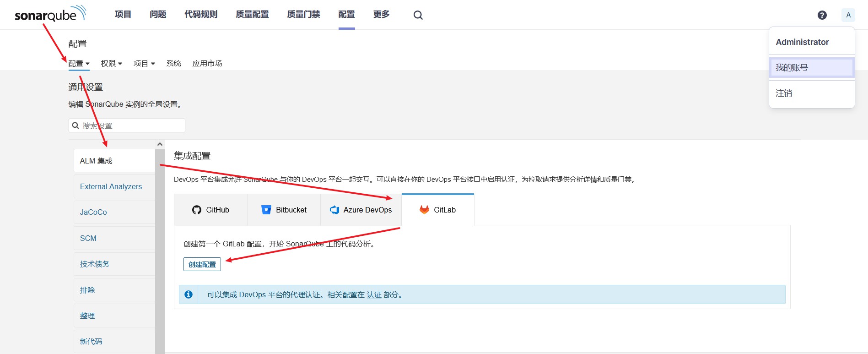This screenshot has width=868, height=354.
Task: Click the Bitbucket bucket icon
Action: click(266, 210)
